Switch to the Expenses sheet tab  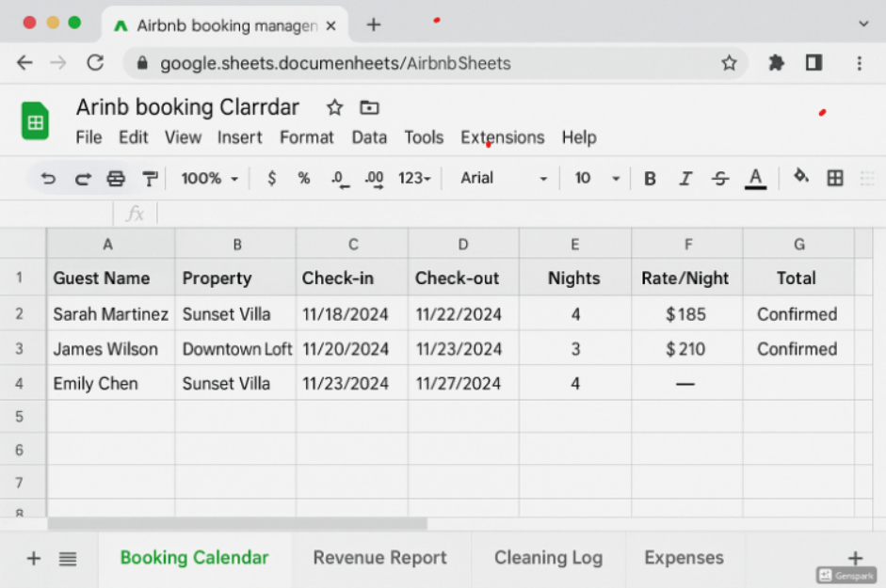point(684,558)
